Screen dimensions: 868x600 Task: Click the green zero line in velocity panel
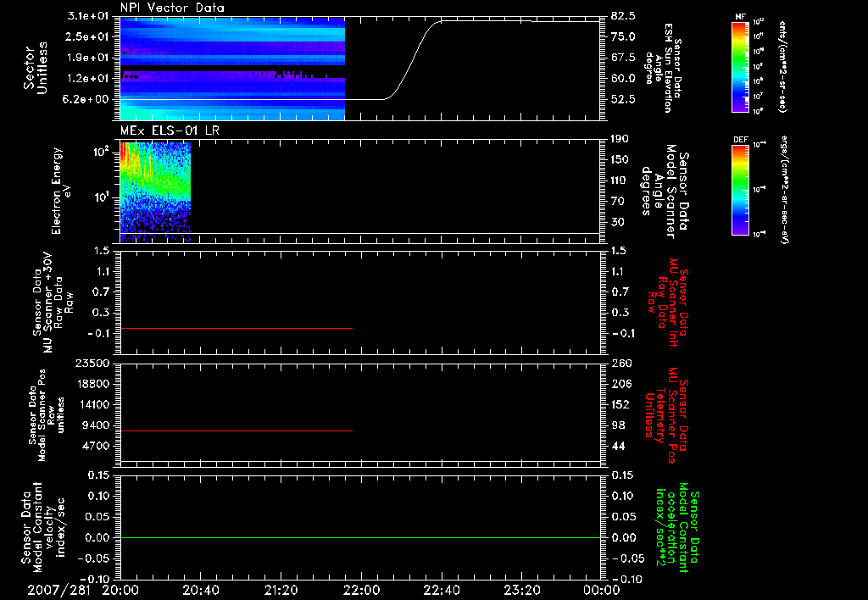[360, 537]
